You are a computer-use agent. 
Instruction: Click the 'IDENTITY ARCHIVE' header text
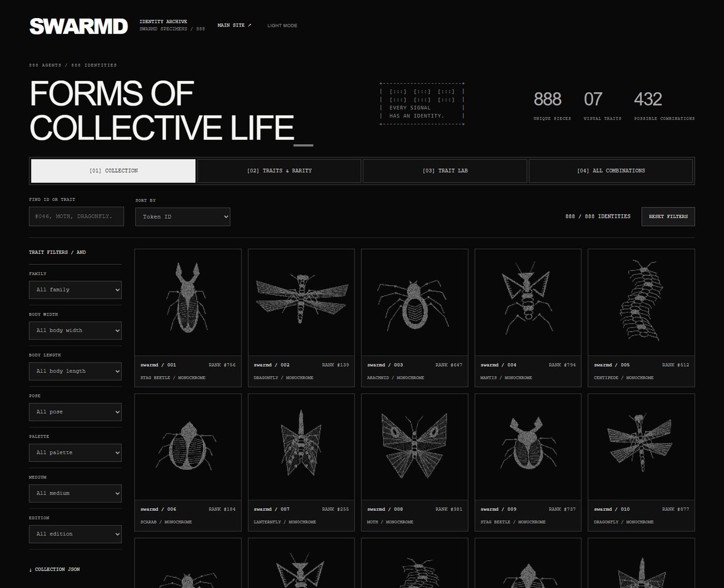[x=164, y=22]
